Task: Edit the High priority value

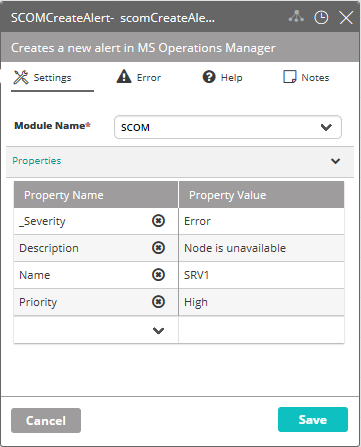Action: tap(261, 302)
